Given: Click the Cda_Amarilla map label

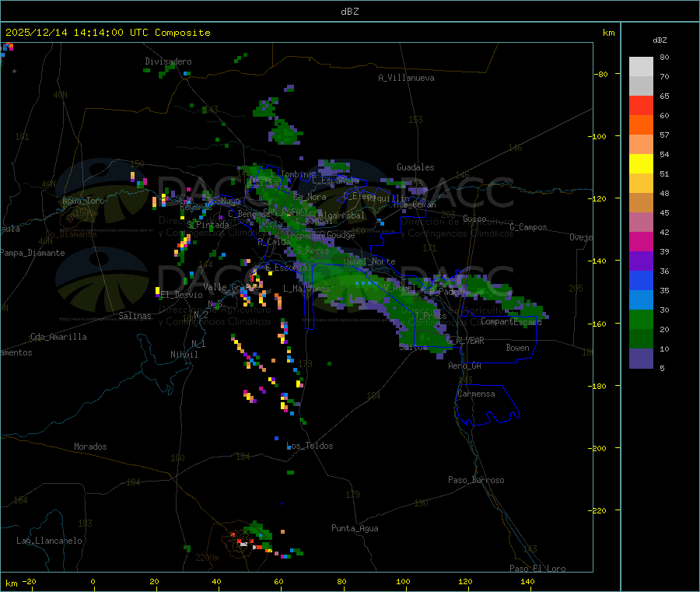Looking at the screenshot, I should click(58, 337).
